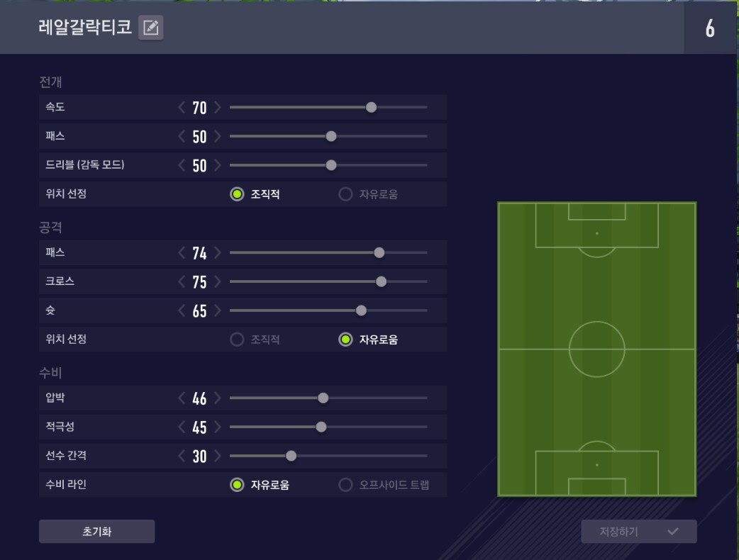Select 자유로움 for 전개 위치 선정
Screen dimensions: 739x560
point(345,194)
